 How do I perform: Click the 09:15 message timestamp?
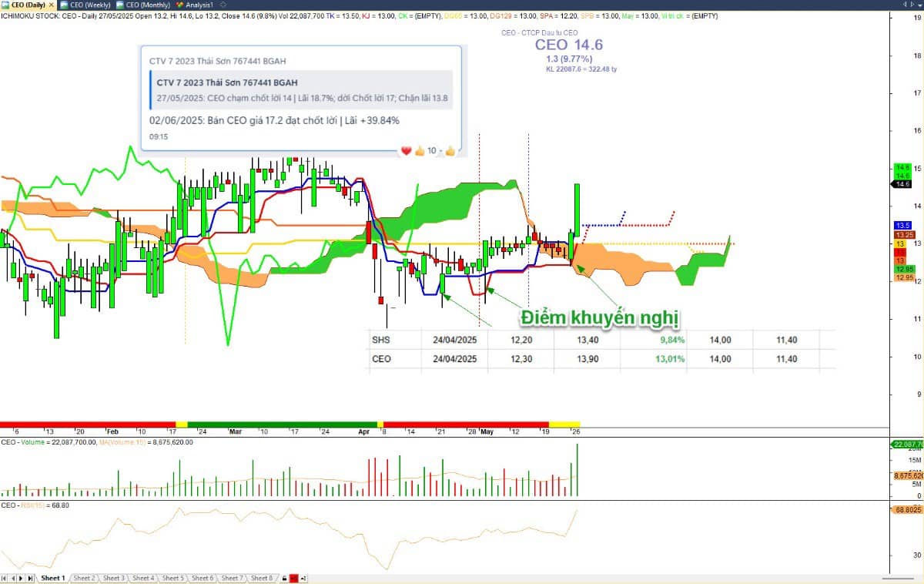[x=159, y=136]
